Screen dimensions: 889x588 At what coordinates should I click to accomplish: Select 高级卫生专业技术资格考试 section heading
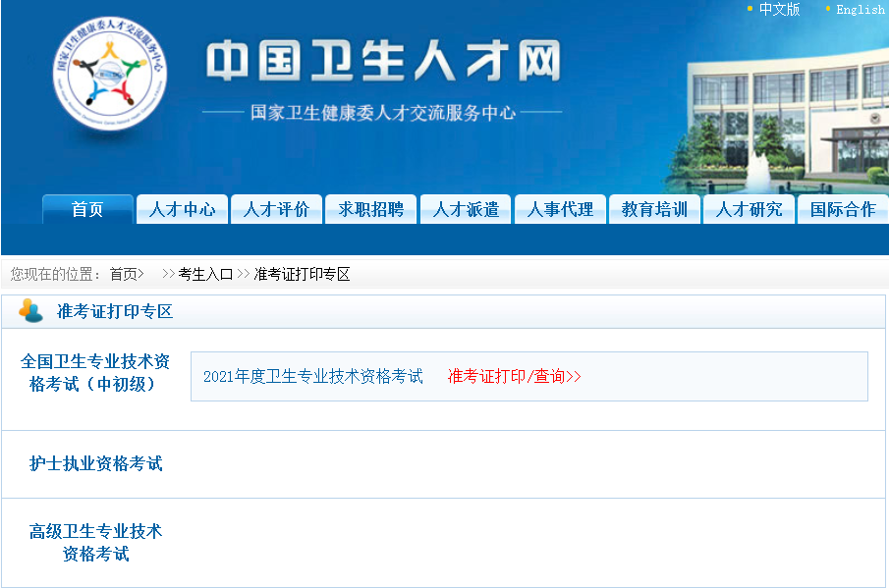click(96, 543)
